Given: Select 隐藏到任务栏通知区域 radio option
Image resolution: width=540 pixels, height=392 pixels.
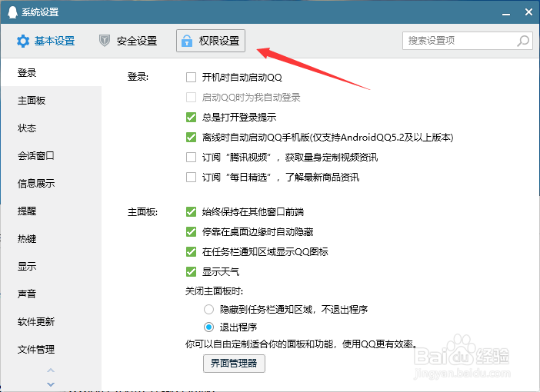Looking at the screenshot, I should click(208, 310).
